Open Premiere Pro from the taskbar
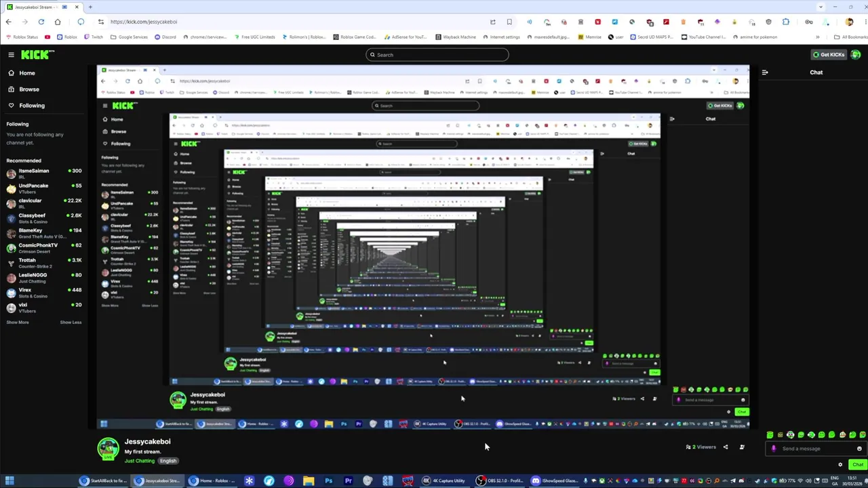This screenshot has width=868, height=488. point(348,481)
